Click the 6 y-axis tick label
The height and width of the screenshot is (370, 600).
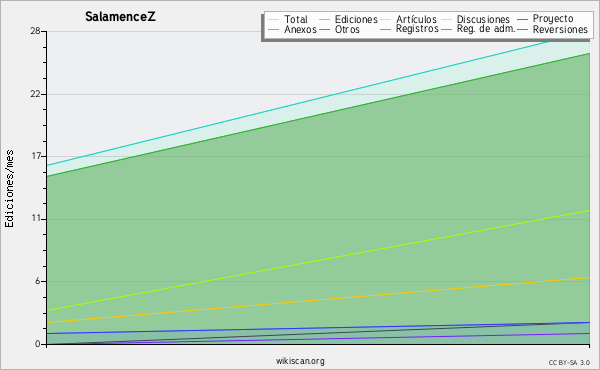coord(38,281)
